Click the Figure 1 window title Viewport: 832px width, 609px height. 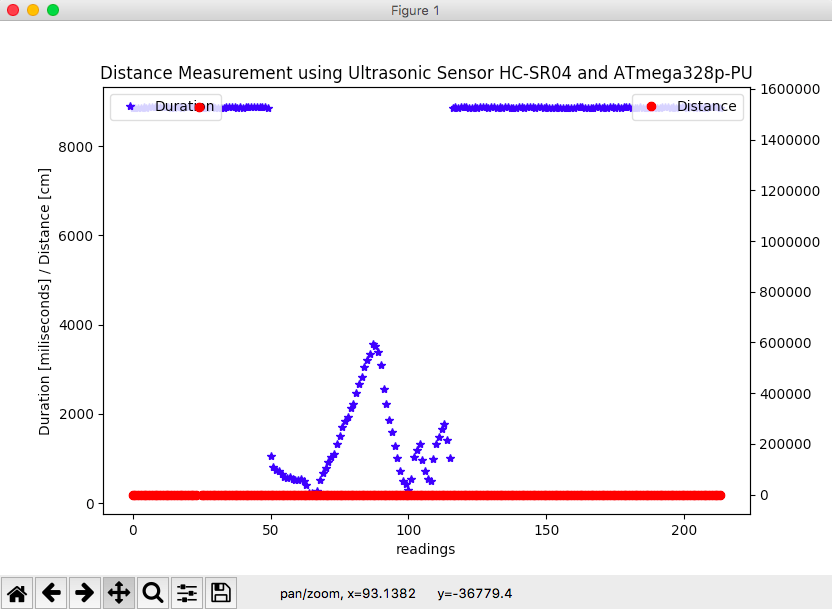coord(415,11)
